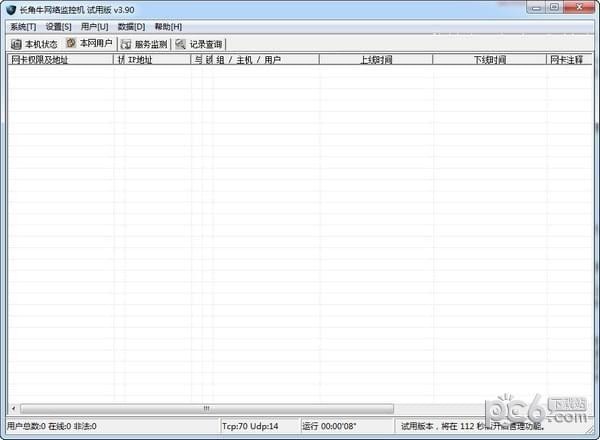600x440 pixels.
Task: Click the horizontal scrollbar thumb
Action: point(207,409)
